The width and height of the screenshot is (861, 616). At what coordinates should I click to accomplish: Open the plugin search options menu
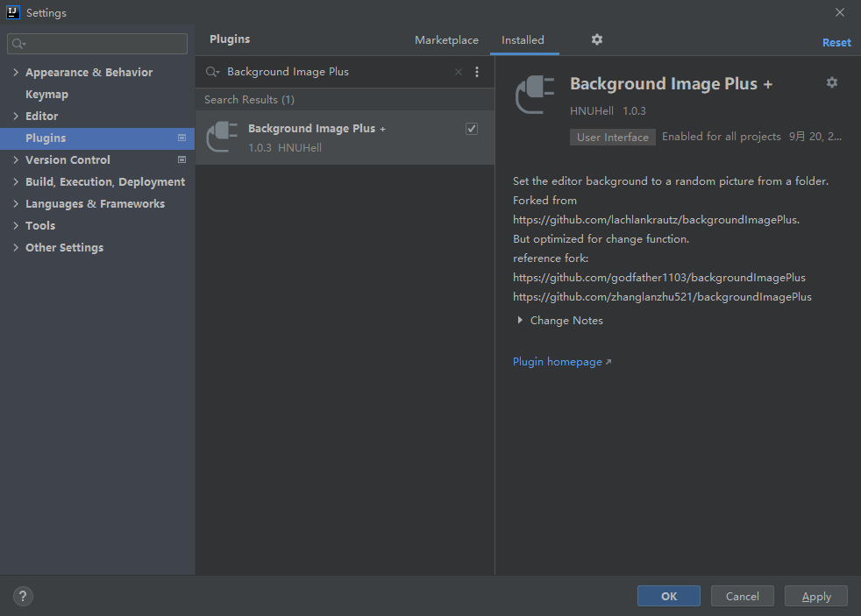[x=477, y=72]
